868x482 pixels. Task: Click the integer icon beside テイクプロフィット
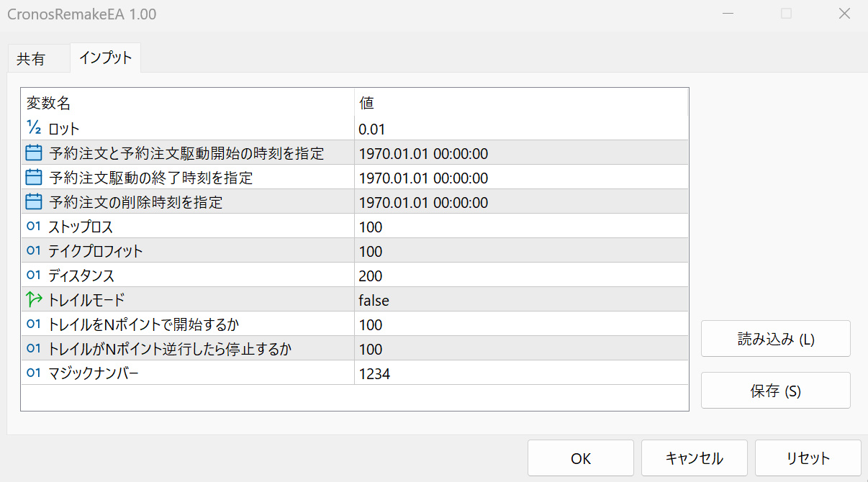[34, 251]
